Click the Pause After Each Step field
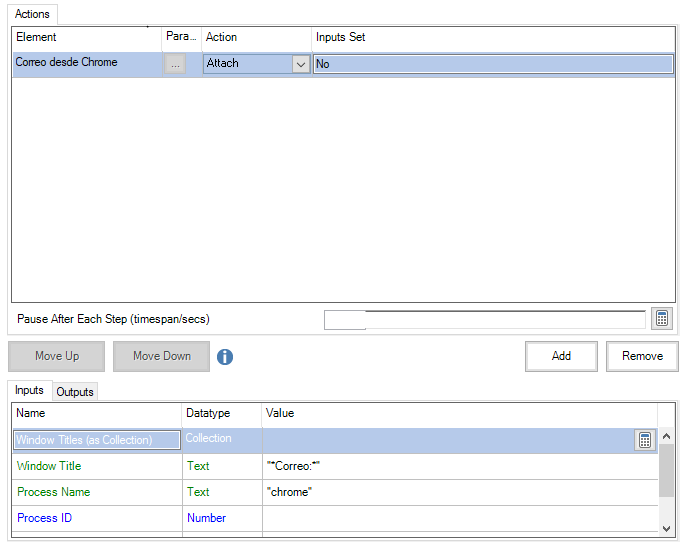This screenshot has height=546, width=682. point(485,319)
